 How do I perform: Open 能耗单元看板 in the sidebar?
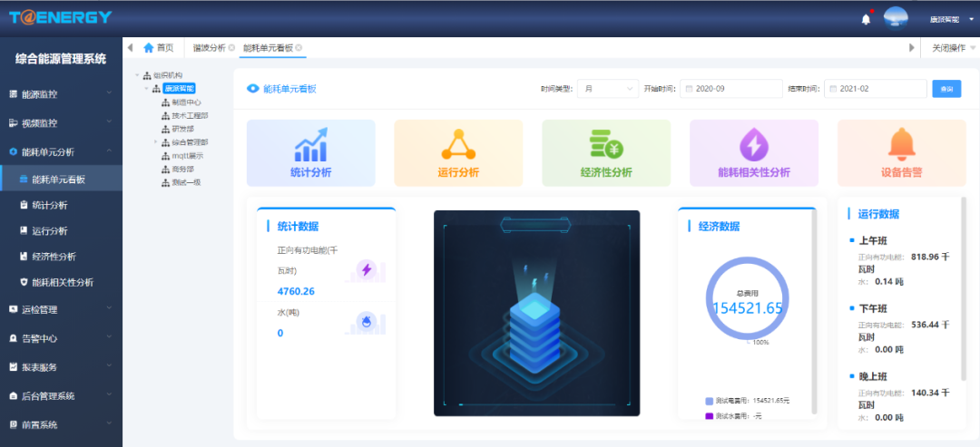[62, 180]
